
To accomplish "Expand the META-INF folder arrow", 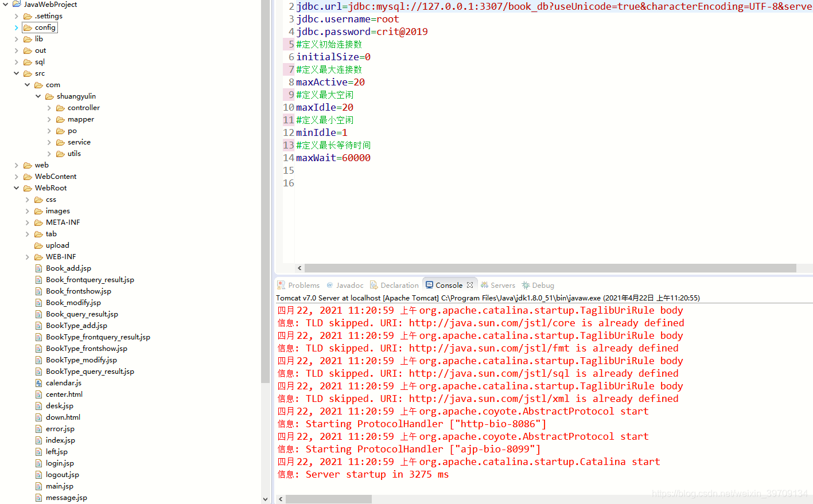I will coord(28,222).
